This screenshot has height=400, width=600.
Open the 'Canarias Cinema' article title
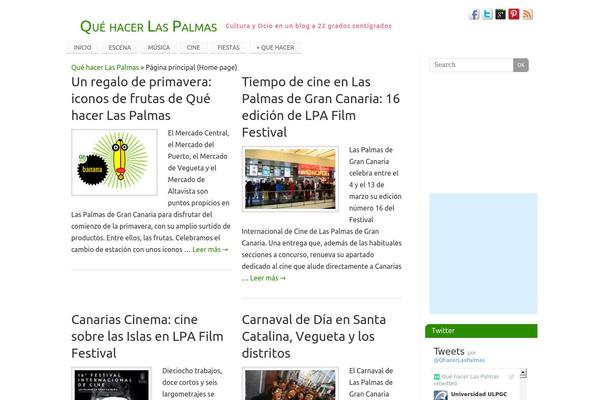tap(147, 336)
